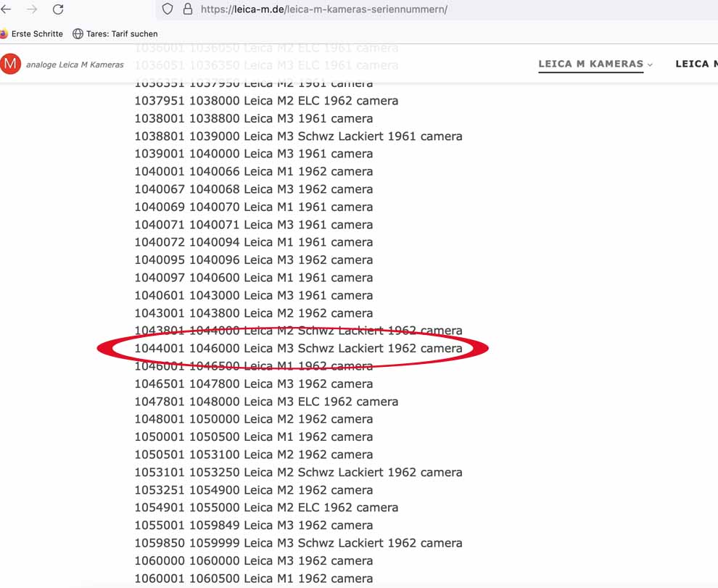Click the analoge Leica M Kameras site title

[75, 65]
